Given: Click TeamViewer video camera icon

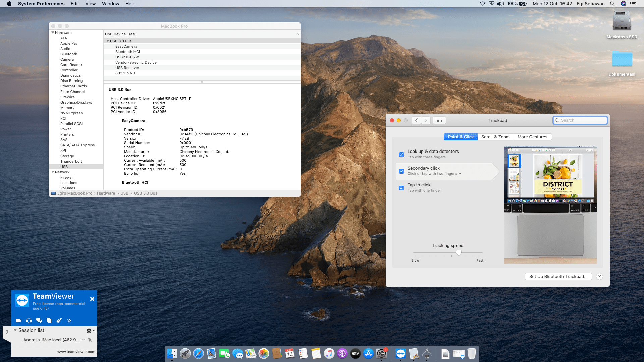Looking at the screenshot, I should tap(19, 321).
